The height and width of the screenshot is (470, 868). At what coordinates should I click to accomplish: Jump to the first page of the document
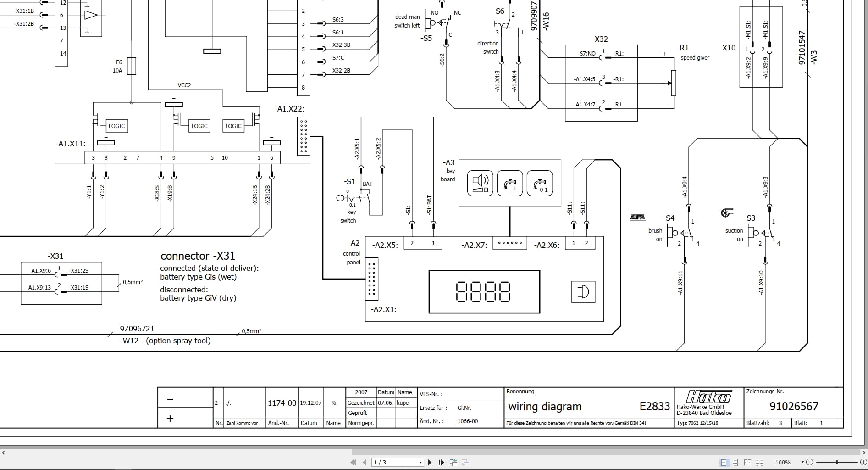point(352,463)
